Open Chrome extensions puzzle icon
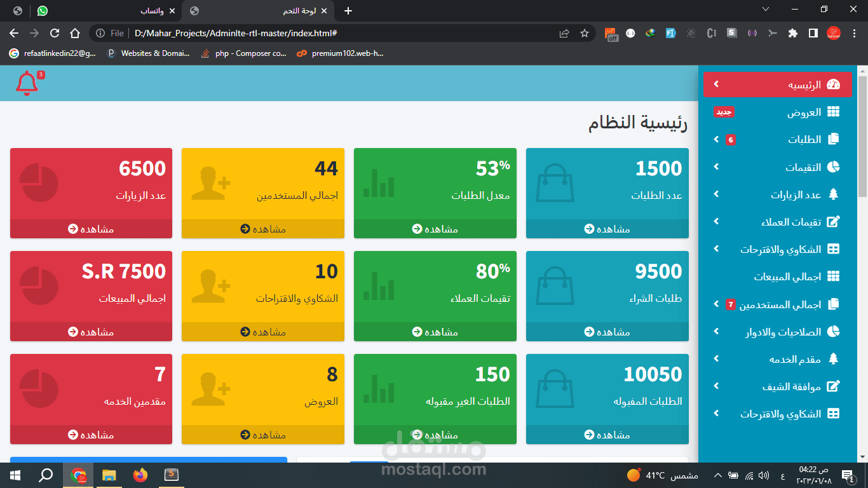Image resolution: width=868 pixels, height=488 pixels. point(792,33)
